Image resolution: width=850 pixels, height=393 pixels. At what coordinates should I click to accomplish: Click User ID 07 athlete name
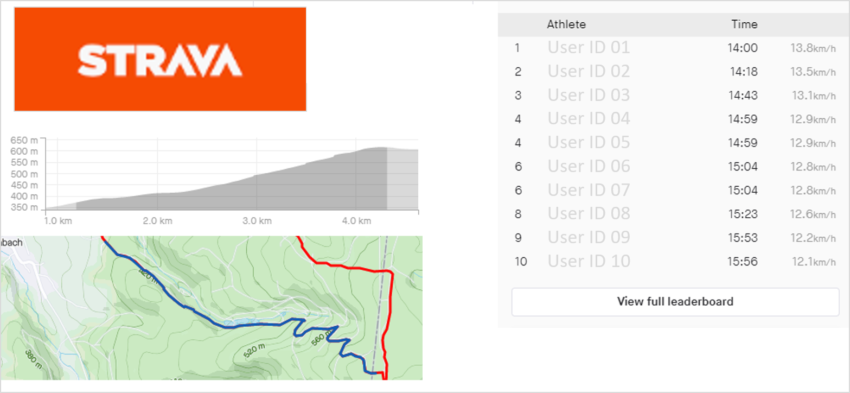(x=589, y=190)
